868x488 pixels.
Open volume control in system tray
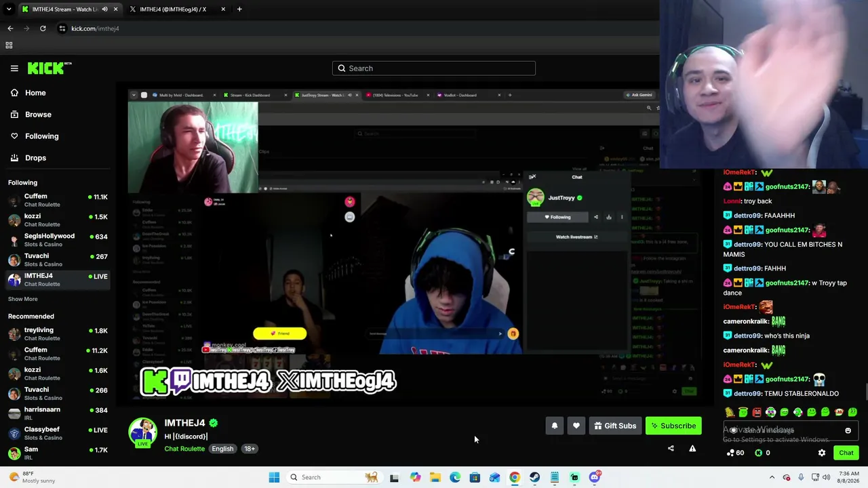[826, 477]
